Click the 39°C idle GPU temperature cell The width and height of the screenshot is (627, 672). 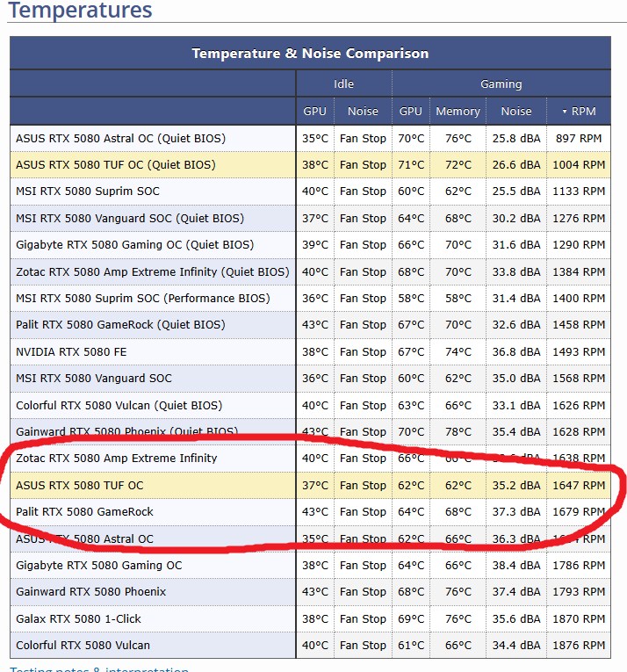coord(315,245)
